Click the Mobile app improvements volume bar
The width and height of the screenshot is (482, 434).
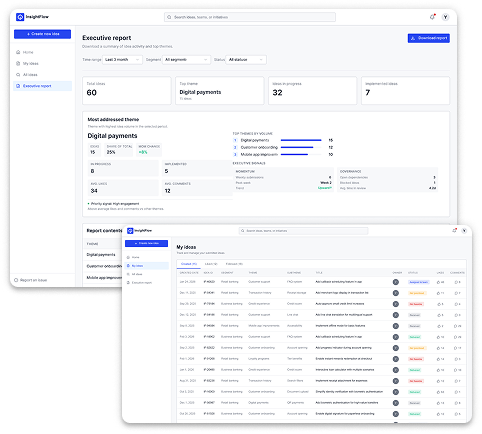coord(301,154)
